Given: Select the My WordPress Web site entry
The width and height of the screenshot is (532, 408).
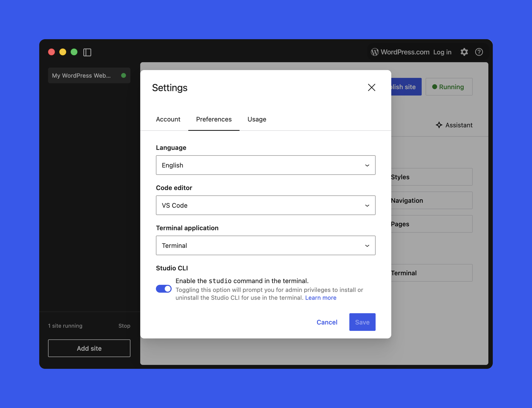Looking at the screenshot, I should click(81, 75).
